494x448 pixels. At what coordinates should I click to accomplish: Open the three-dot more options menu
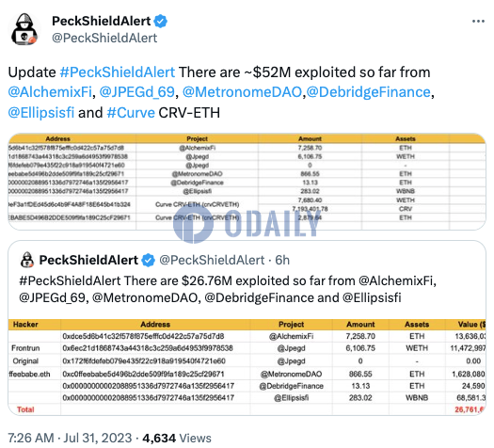pos(478,22)
